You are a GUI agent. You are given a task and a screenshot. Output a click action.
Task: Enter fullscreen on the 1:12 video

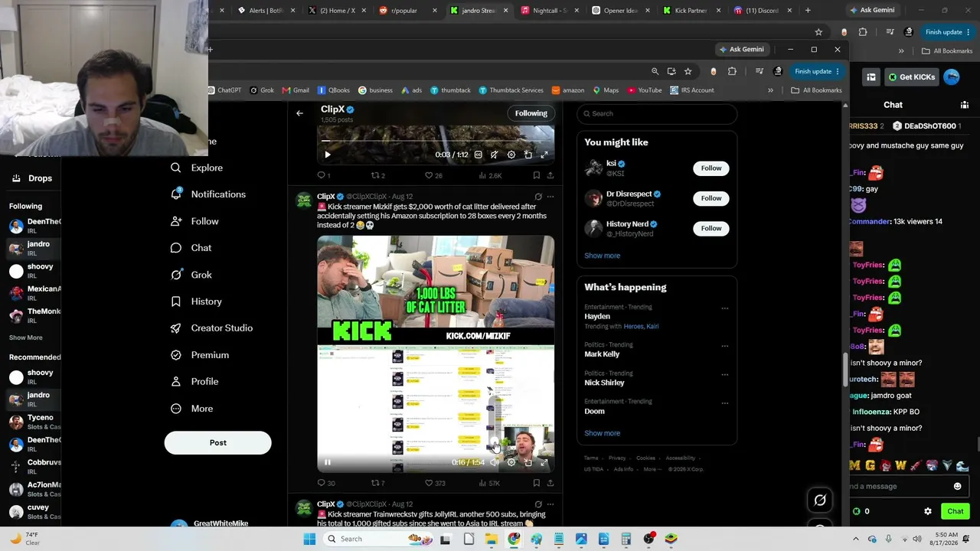point(544,155)
